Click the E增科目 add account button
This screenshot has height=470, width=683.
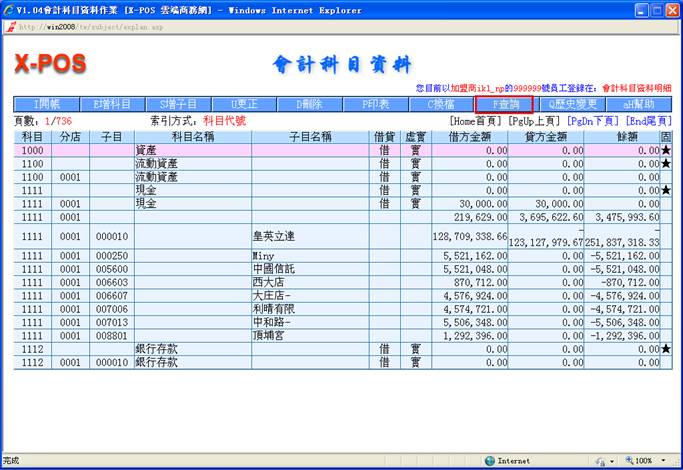[112, 104]
